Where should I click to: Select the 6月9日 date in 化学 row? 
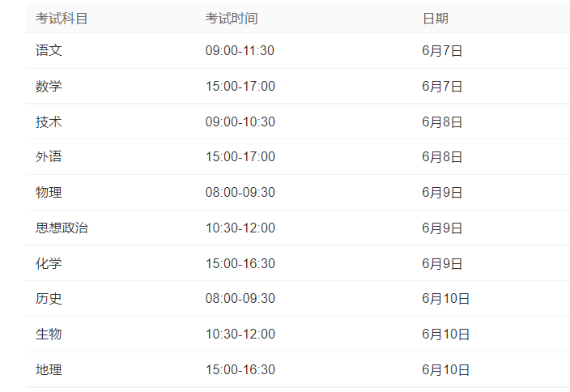pos(442,263)
